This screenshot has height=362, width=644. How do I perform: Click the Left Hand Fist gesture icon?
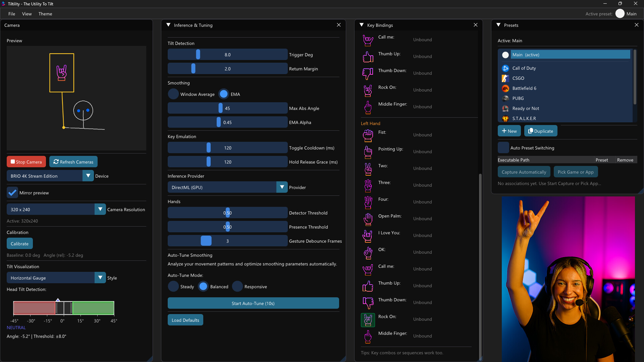click(368, 135)
